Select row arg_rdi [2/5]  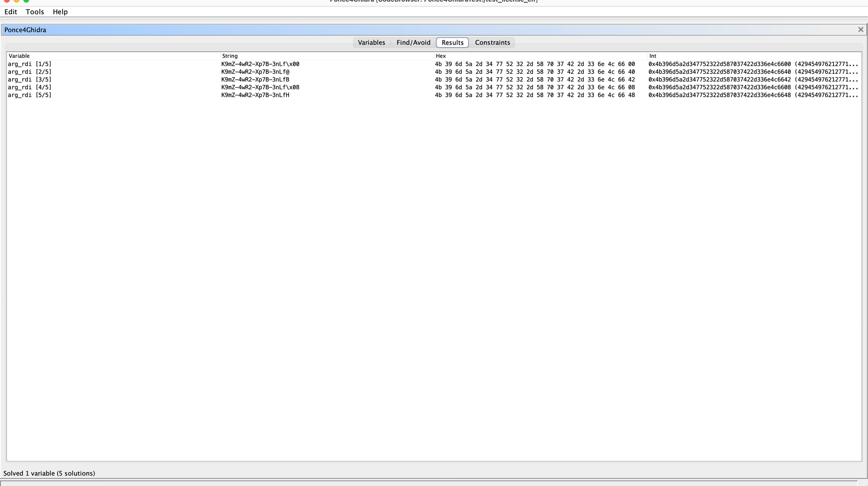(434, 72)
